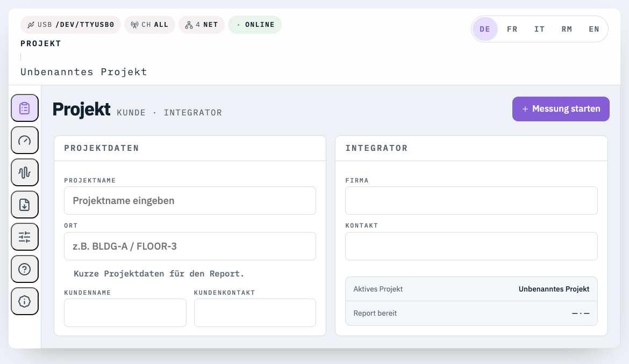Screen dimensions: 629x364
Task: Switch language to FR
Action: (x=512, y=29)
